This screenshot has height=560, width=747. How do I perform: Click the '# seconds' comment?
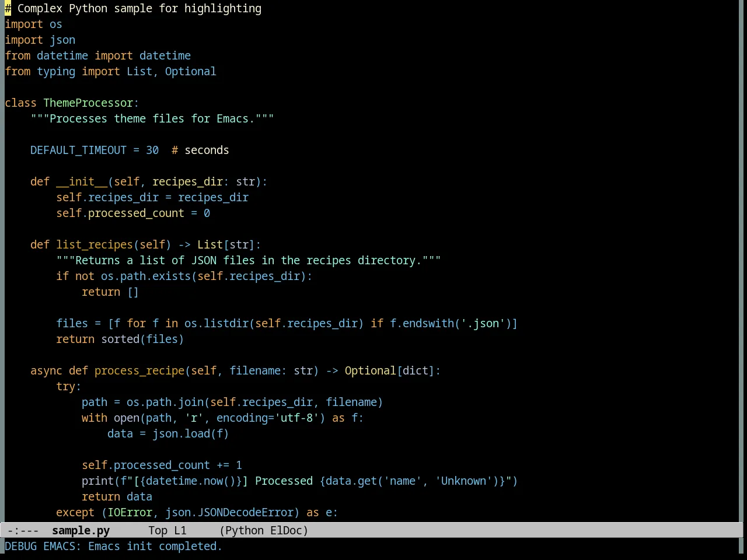point(200,150)
